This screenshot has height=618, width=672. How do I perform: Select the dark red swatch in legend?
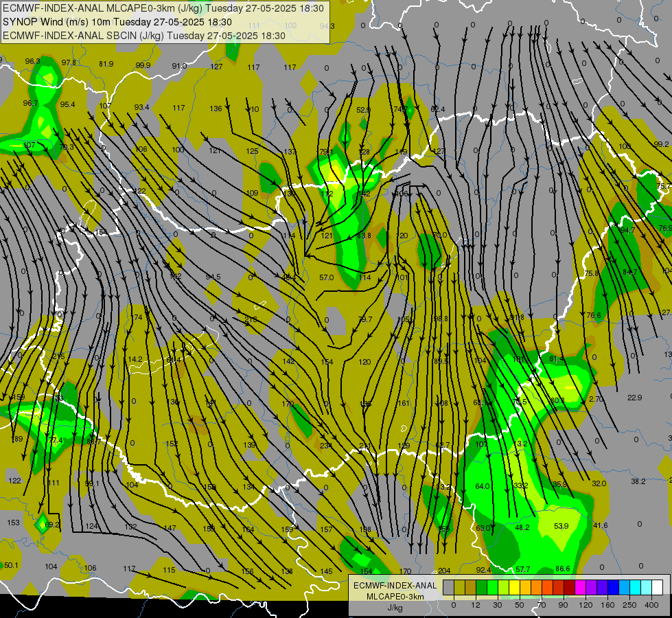pos(569,587)
